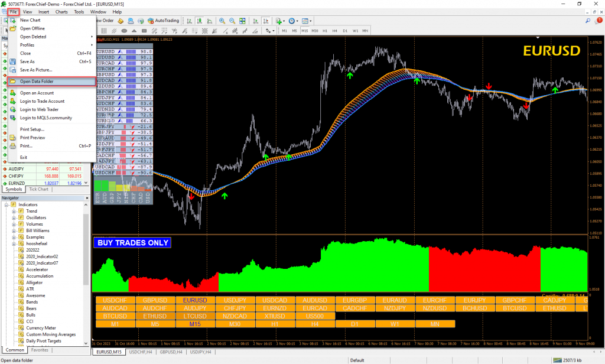Open the Tools menu in menu bar
This screenshot has width=605, height=364.
click(79, 12)
